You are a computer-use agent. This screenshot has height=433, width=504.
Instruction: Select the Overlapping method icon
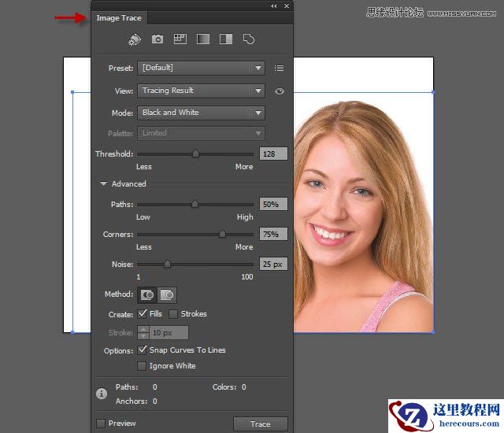167,295
